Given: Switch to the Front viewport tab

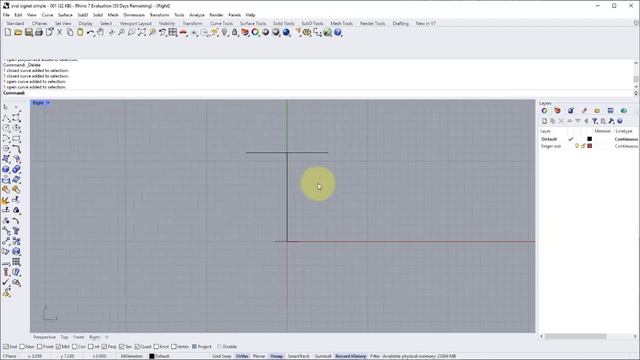Looking at the screenshot, I should [x=78, y=337].
